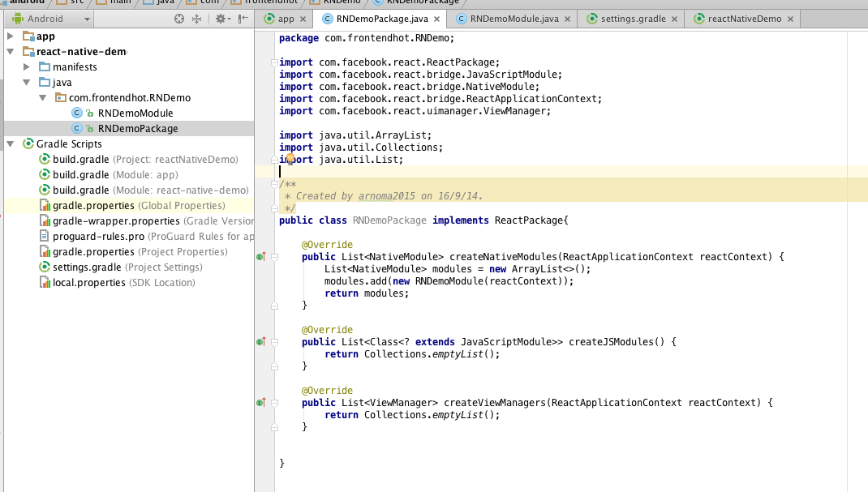Select gradle-wrapper.properties in Gradle Scripts
Image resolution: width=868 pixels, height=492 pixels.
[116, 221]
